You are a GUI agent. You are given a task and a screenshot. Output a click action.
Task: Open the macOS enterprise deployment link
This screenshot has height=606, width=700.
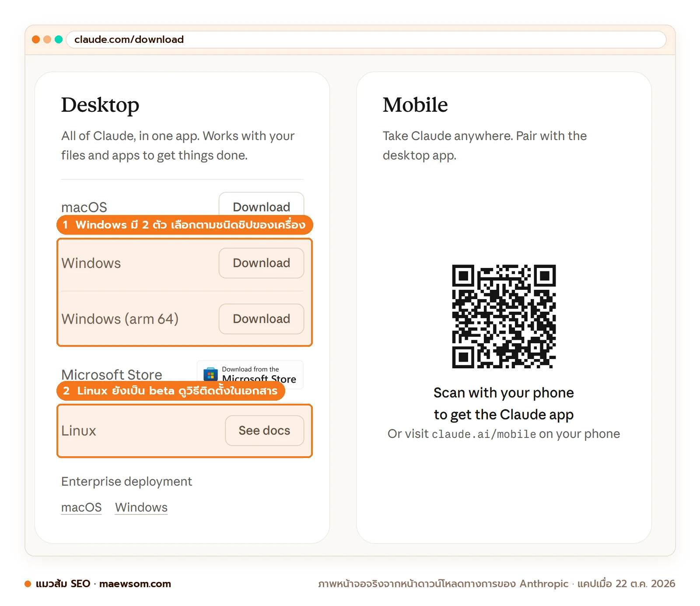[x=81, y=507]
